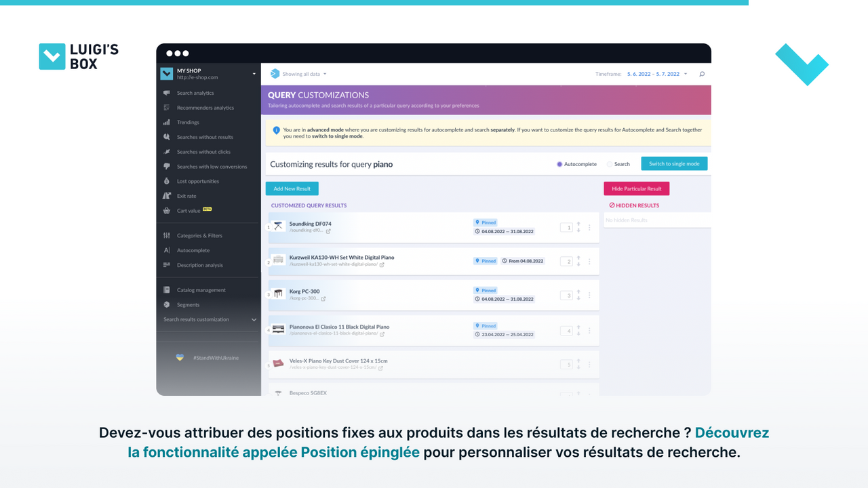Expand the Search results customization section

pyautogui.click(x=210, y=319)
